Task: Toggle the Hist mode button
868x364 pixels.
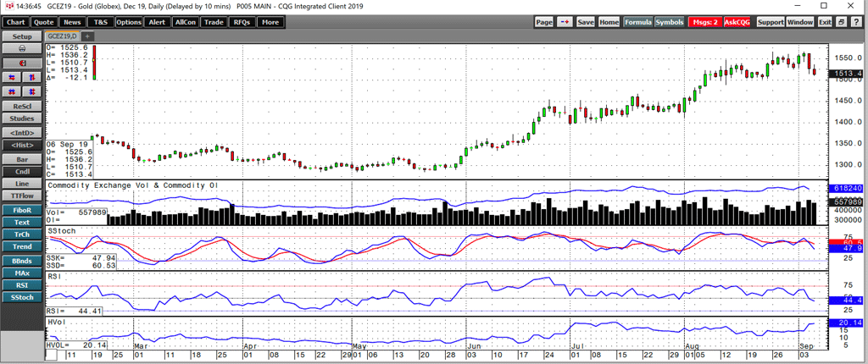Action: point(21,145)
